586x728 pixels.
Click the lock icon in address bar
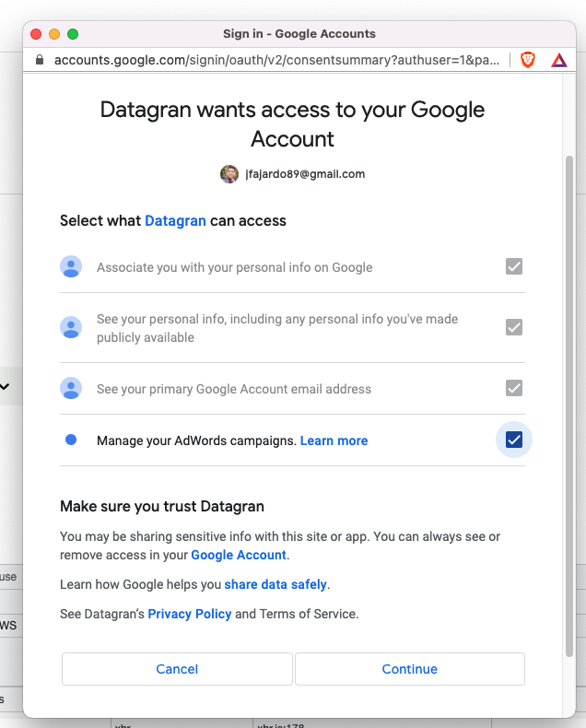click(40, 60)
